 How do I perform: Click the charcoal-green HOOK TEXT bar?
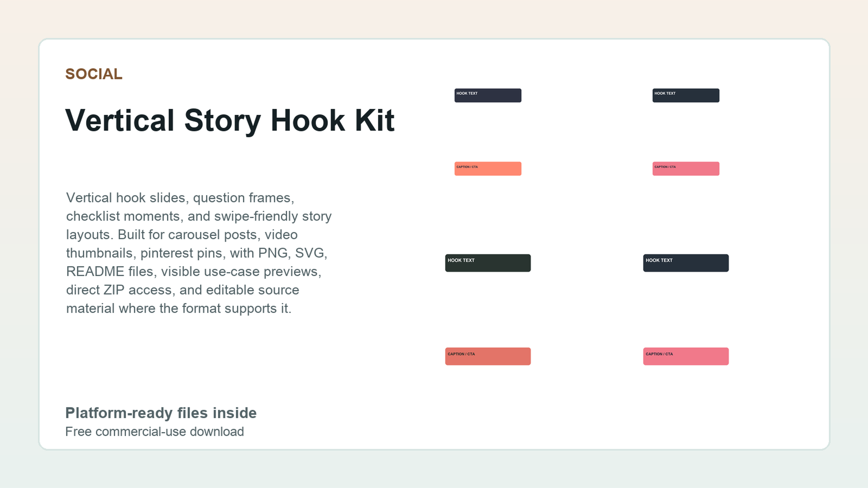click(488, 263)
